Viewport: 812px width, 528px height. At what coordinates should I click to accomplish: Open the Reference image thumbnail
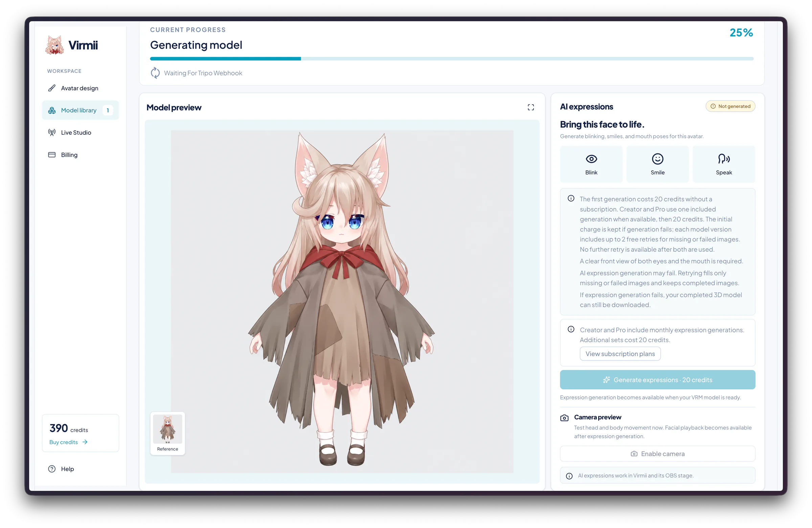pos(167,434)
